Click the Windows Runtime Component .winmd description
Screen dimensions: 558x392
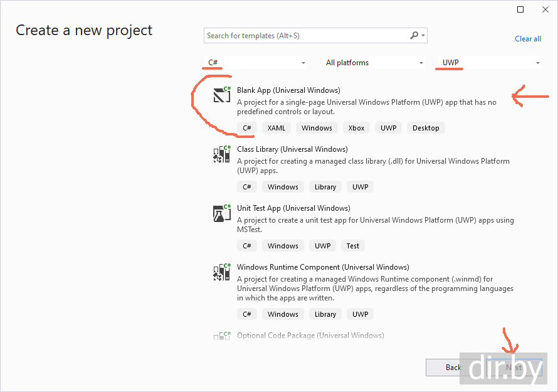point(375,289)
